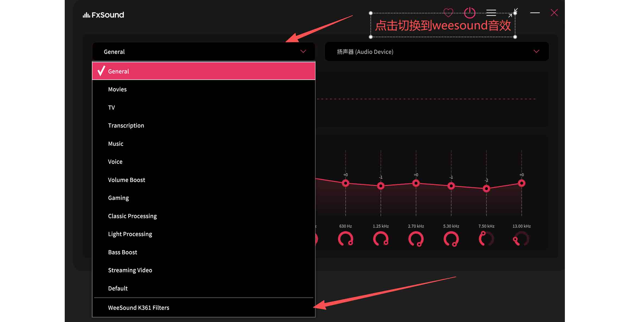
Task: Power FxSound processing on or off
Action: point(470,13)
